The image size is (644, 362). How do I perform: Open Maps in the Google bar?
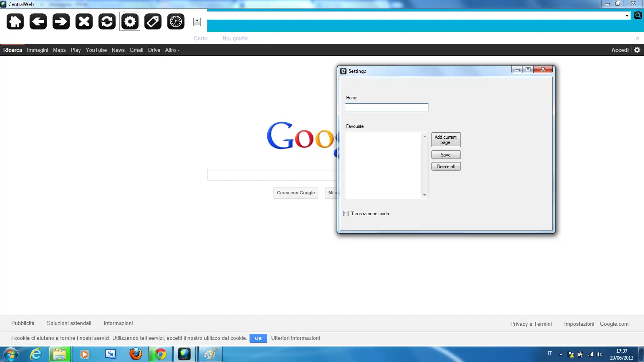(x=59, y=50)
